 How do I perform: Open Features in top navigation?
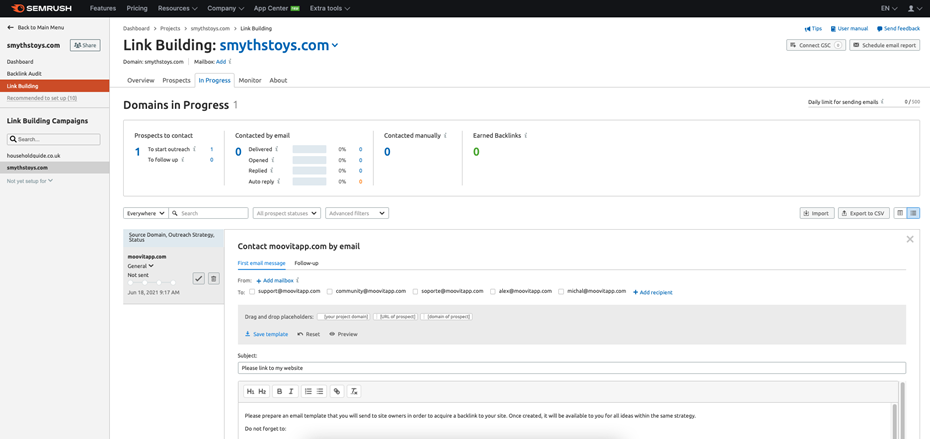(103, 8)
